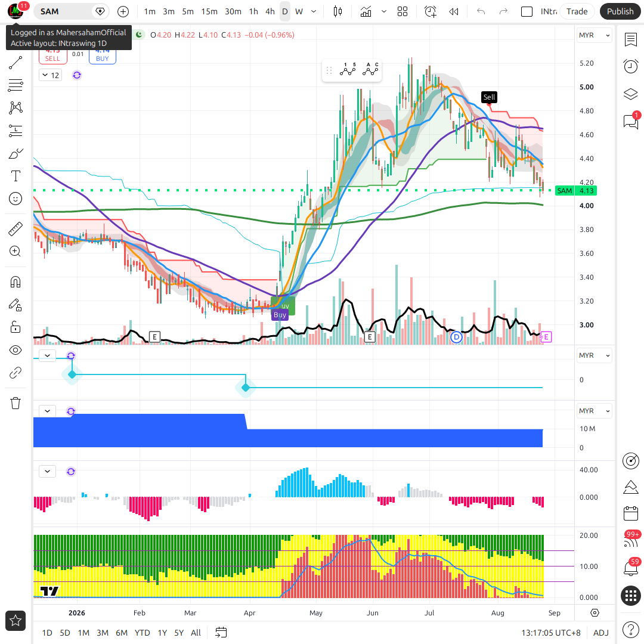
Task: Switch to the 4h timeframe
Action: coord(270,11)
